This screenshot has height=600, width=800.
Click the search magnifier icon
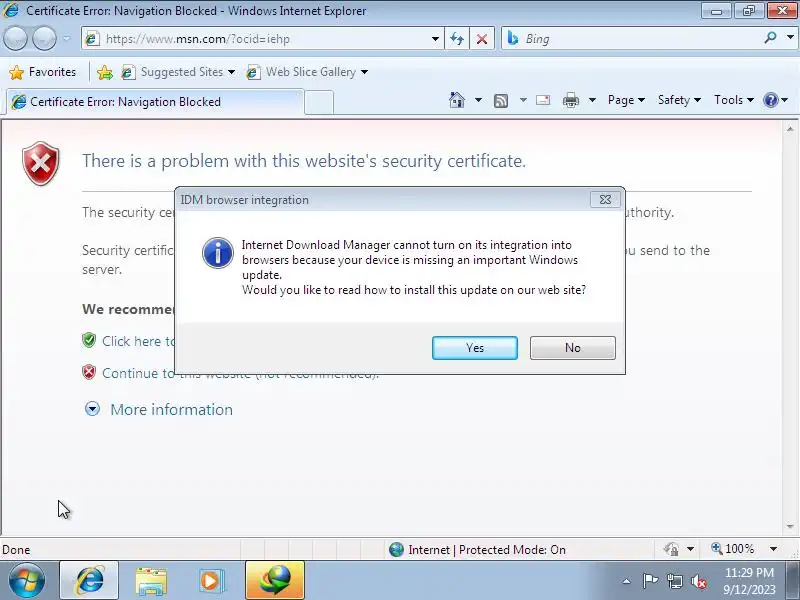coord(770,38)
